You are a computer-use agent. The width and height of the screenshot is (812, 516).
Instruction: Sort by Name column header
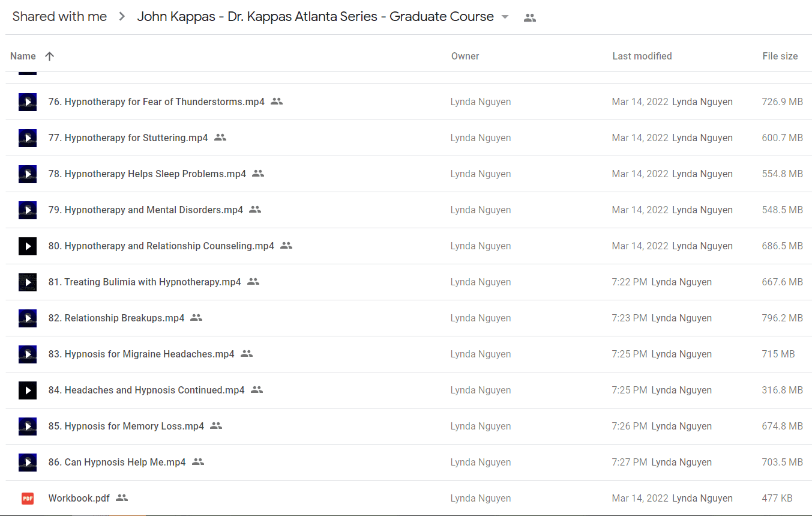point(23,56)
